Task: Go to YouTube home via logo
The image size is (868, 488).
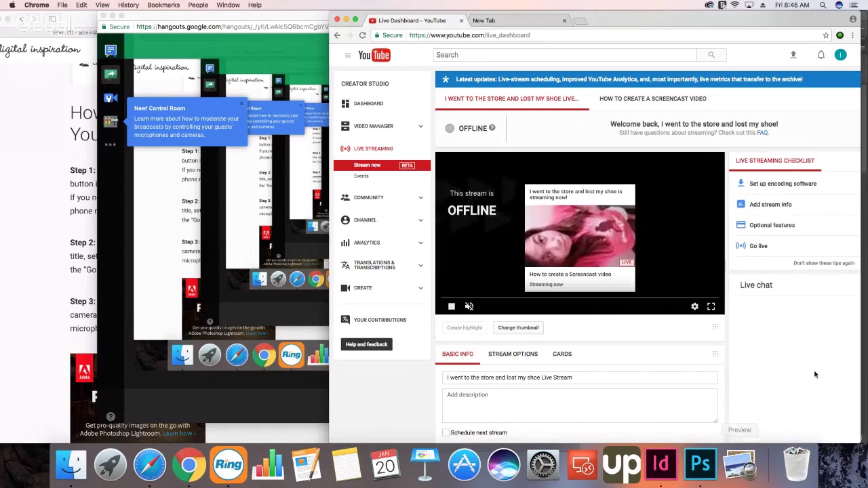Action: (374, 55)
